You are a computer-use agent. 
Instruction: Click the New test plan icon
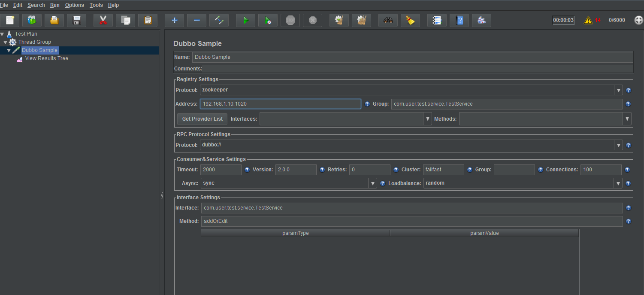tap(9, 20)
